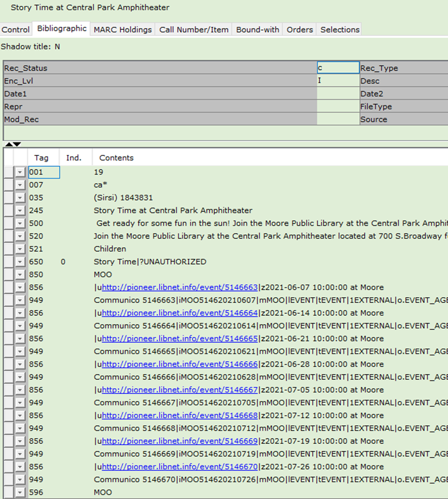The image size is (448, 499).
Task: Select row marker box for tag 520
Action: 8,236
